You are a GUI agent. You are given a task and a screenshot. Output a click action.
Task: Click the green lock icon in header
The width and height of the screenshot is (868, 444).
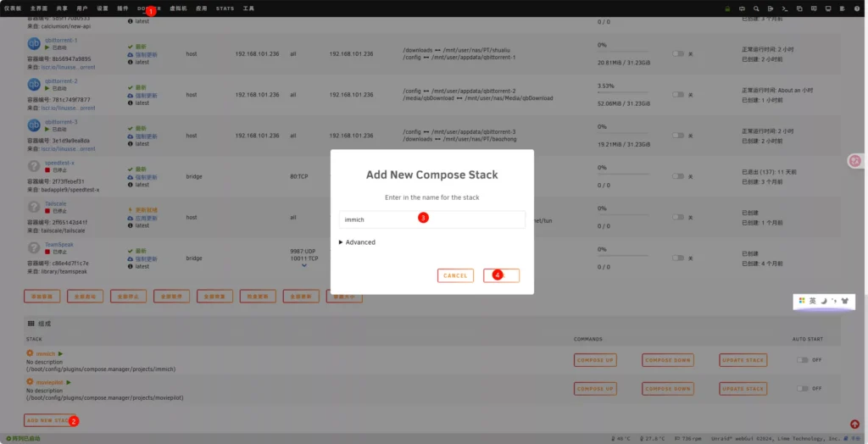click(x=727, y=8)
